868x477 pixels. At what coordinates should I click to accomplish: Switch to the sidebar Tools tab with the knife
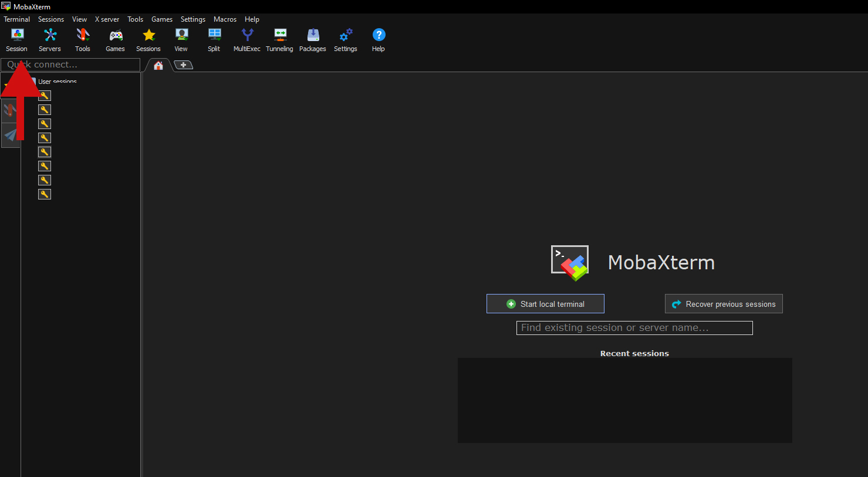coord(10,110)
